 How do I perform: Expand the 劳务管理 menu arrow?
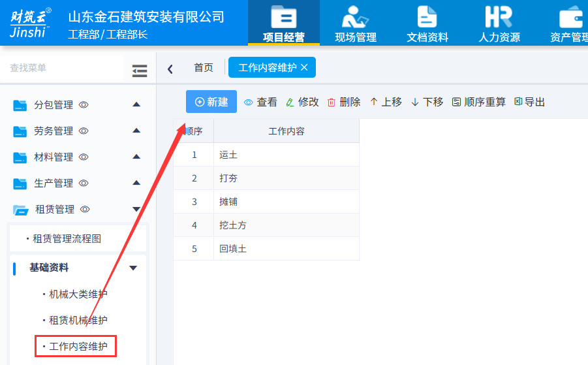click(136, 131)
